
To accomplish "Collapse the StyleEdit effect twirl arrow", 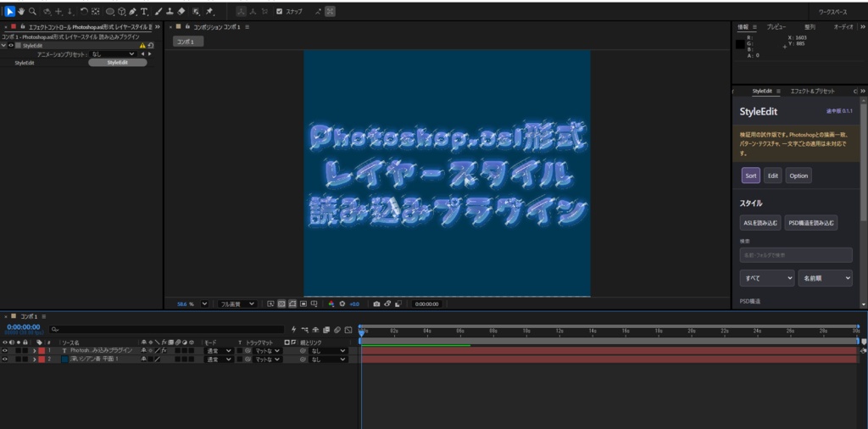I will tap(4, 46).
